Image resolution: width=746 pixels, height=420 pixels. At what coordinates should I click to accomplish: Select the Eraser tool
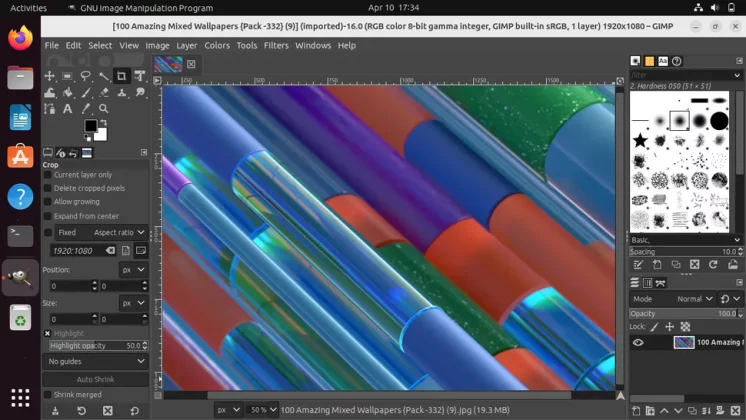(x=104, y=93)
